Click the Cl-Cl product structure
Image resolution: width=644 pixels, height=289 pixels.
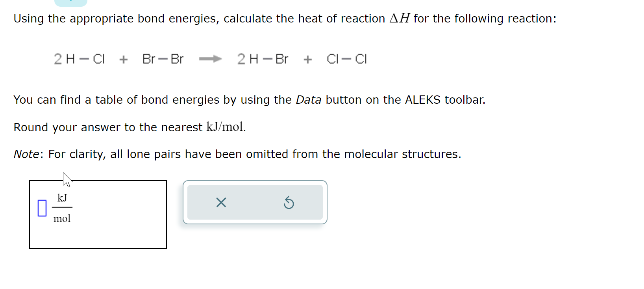tap(347, 59)
